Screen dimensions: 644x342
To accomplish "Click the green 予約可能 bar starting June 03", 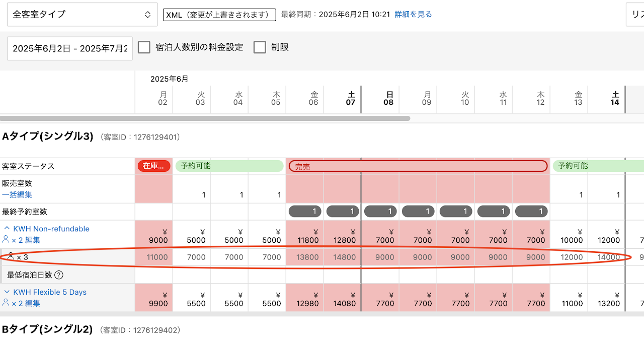I will [x=229, y=166].
